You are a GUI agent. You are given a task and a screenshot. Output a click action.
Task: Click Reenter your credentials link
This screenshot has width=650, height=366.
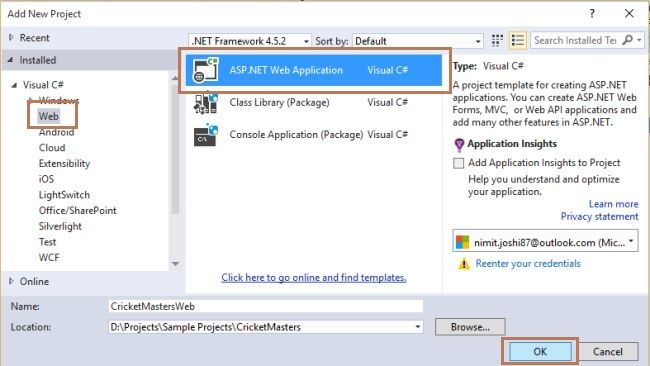pyautogui.click(x=528, y=264)
